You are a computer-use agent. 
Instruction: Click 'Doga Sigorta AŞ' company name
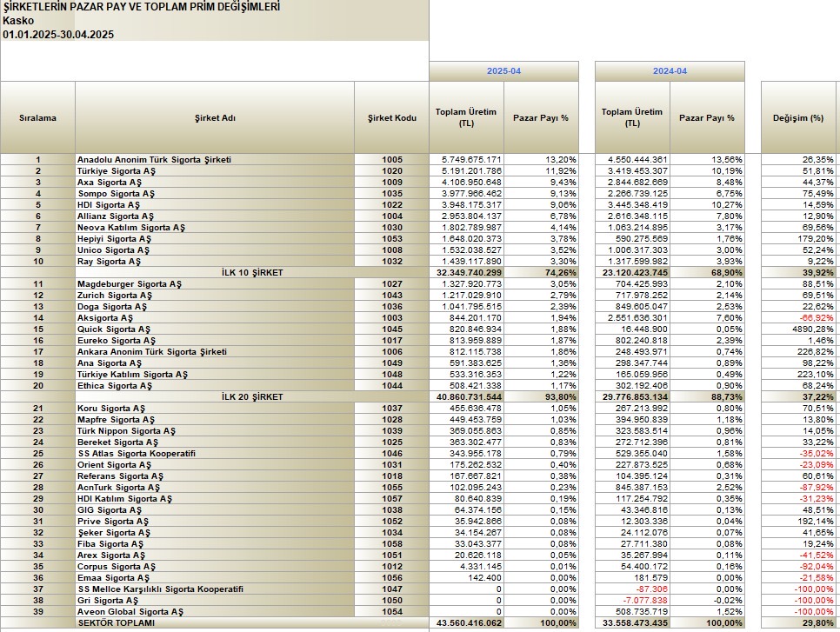pyautogui.click(x=112, y=306)
